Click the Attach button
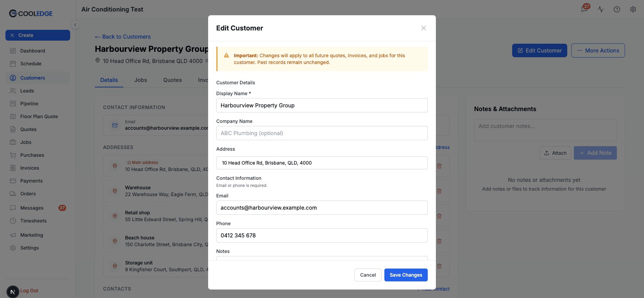644x298 pixels. 555,153
